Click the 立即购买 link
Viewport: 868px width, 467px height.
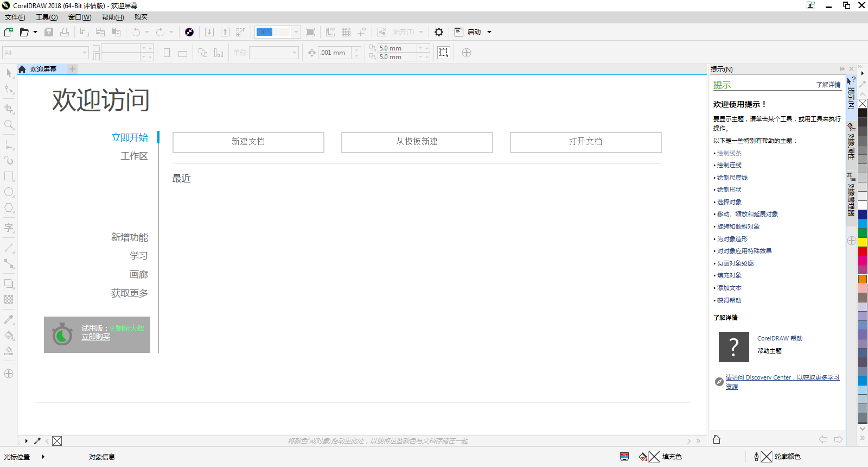[96, 337]
